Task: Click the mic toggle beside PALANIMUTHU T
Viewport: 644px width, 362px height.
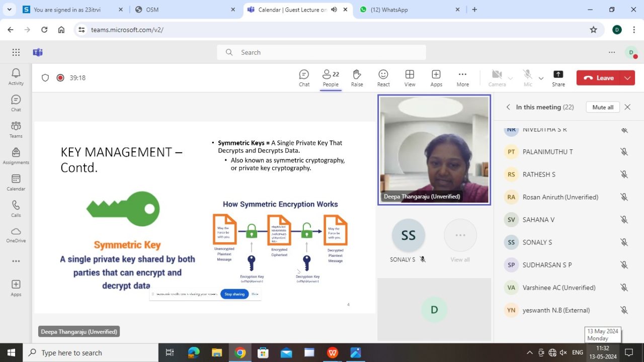Action: click(x=624, y=151)
